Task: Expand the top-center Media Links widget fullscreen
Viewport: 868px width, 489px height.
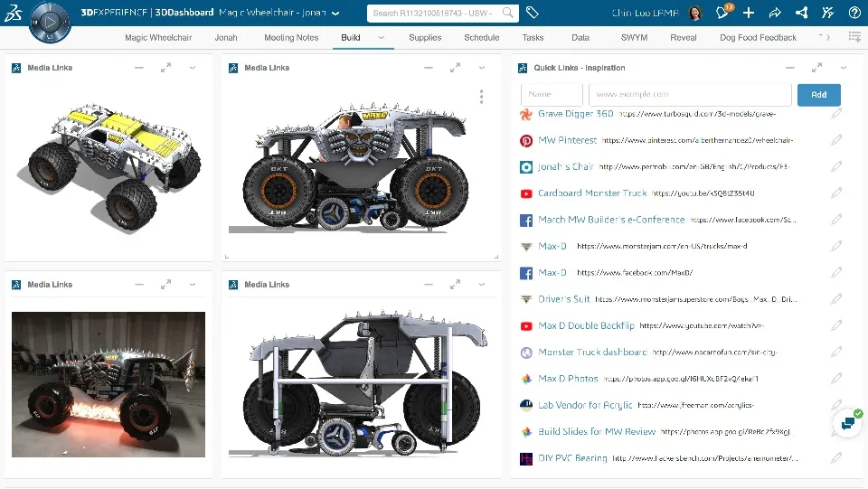Action: (x=455, y=68)
